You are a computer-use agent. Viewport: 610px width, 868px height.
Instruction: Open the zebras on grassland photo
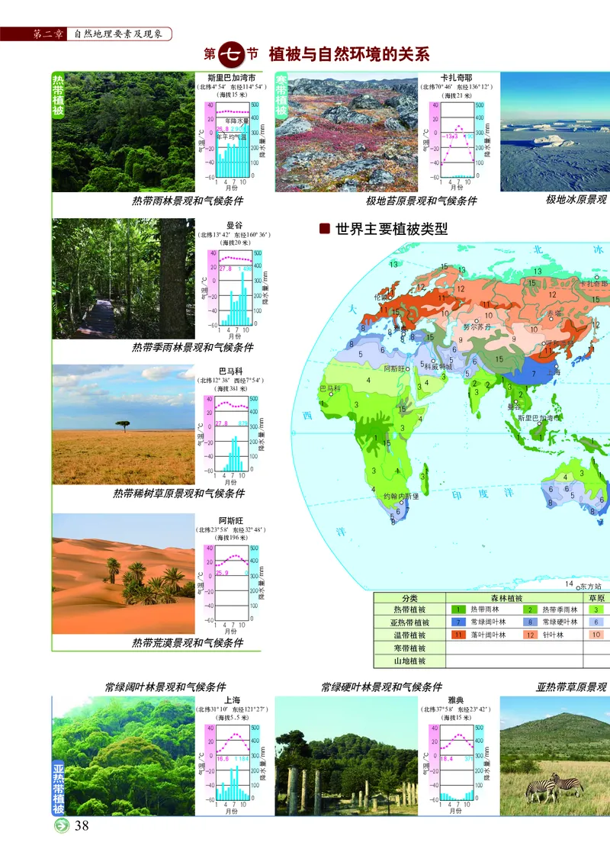point(555,756)
